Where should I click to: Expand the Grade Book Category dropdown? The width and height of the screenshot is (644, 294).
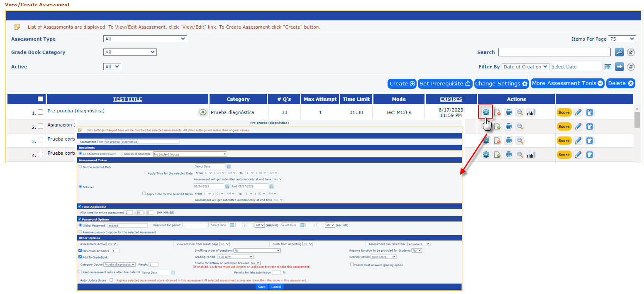point(129,52)
